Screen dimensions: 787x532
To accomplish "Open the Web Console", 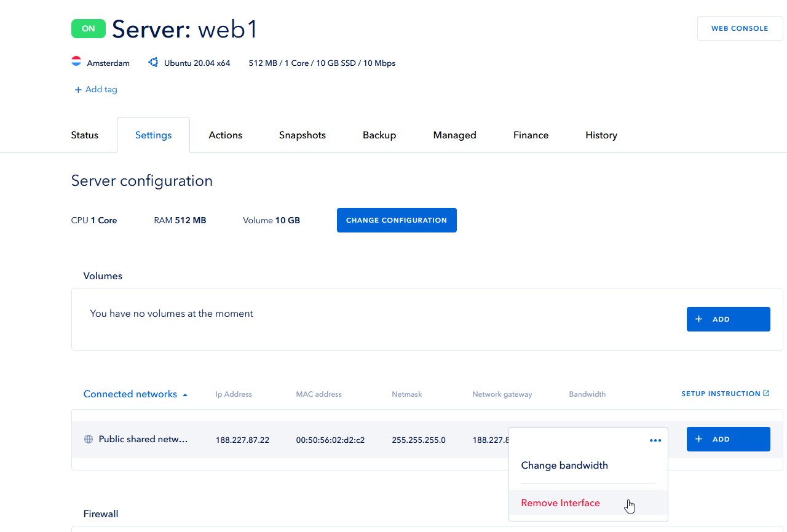I will (x=740, y=28).
